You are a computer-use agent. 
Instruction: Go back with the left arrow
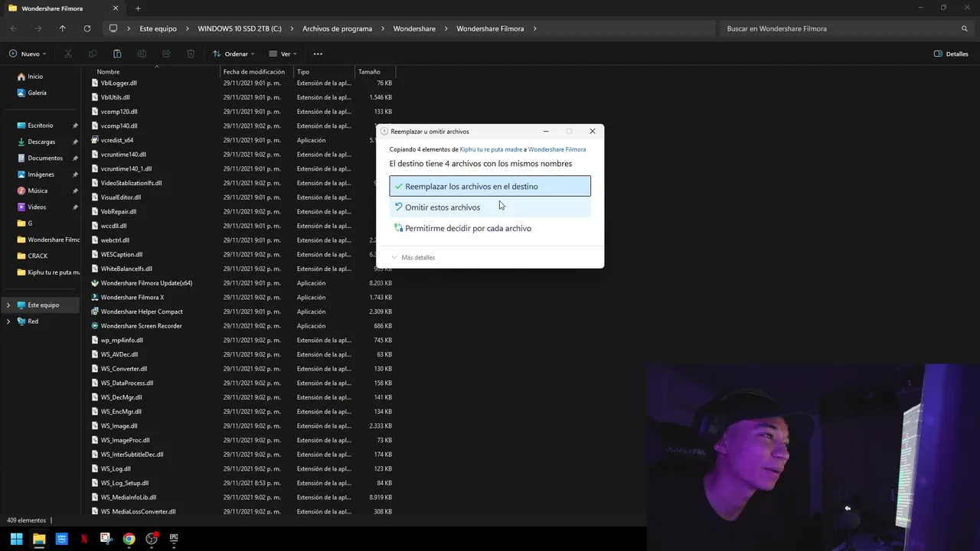pos(14,28)
